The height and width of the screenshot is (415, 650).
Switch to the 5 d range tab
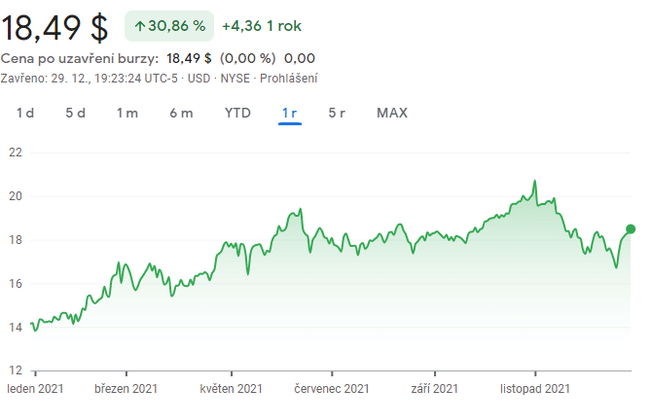coord(76,113)
